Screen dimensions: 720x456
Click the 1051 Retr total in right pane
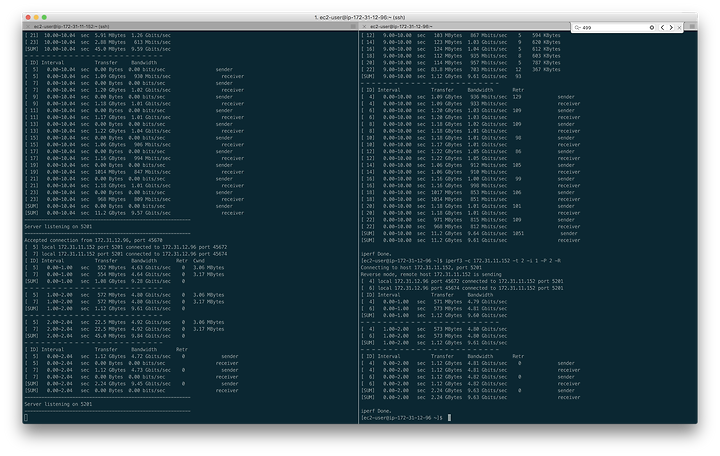[518, 233]
